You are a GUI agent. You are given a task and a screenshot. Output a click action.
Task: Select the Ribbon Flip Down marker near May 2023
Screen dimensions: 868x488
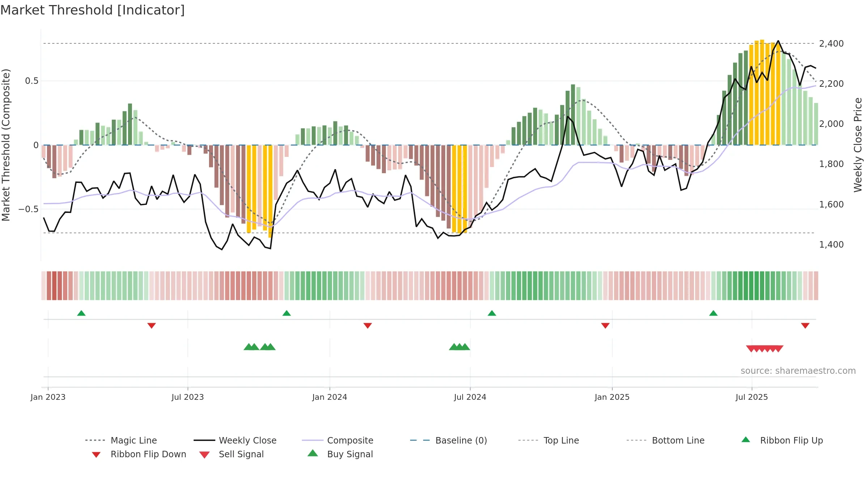click(152, 326)
